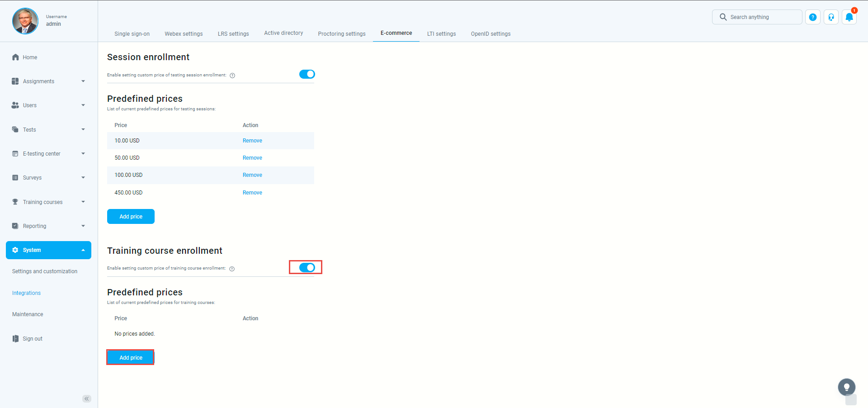The width and height of the screenshot is (868, 408).
Task: Add price for training courses
Action: 131,357
